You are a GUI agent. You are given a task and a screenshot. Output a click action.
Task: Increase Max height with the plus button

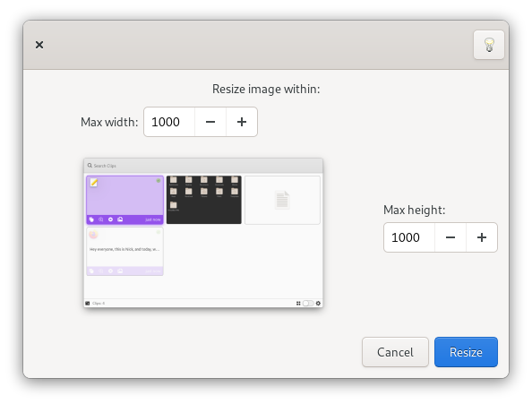pyautogui.click(x=482, y=237)
